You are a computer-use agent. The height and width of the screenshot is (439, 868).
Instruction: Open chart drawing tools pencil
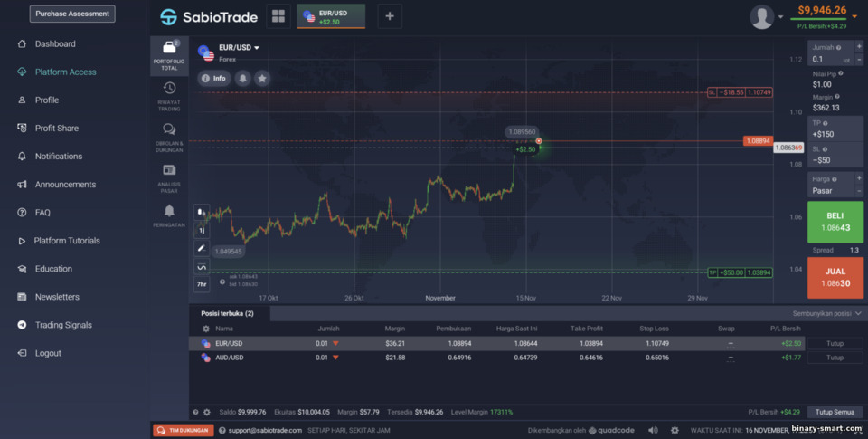coord(202,248)
